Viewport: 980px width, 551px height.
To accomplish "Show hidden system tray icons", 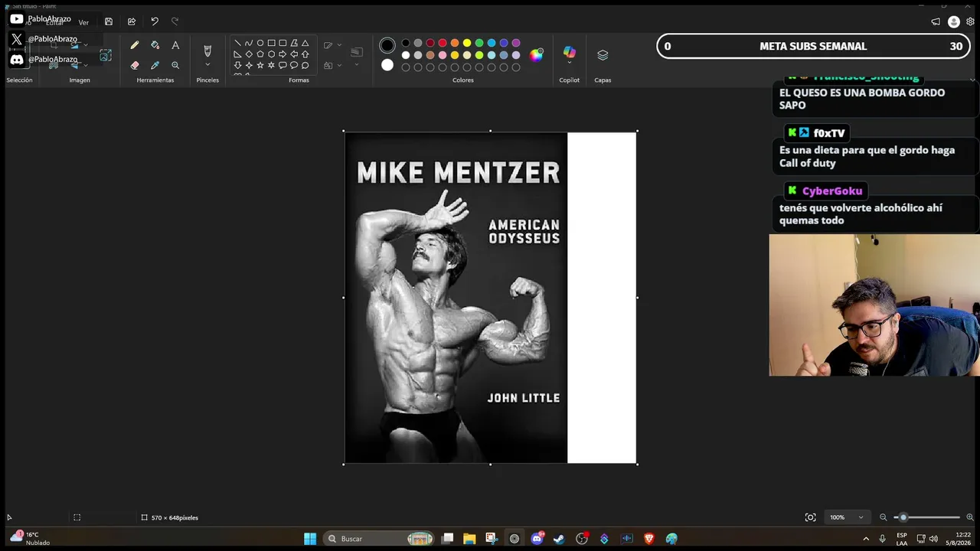I will coord(866,539).
